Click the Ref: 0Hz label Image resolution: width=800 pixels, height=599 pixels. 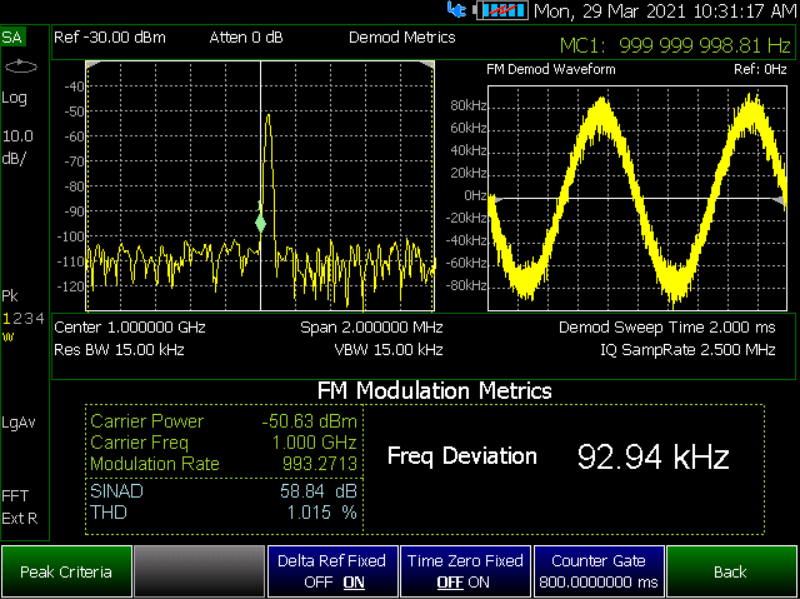(760, 69)
